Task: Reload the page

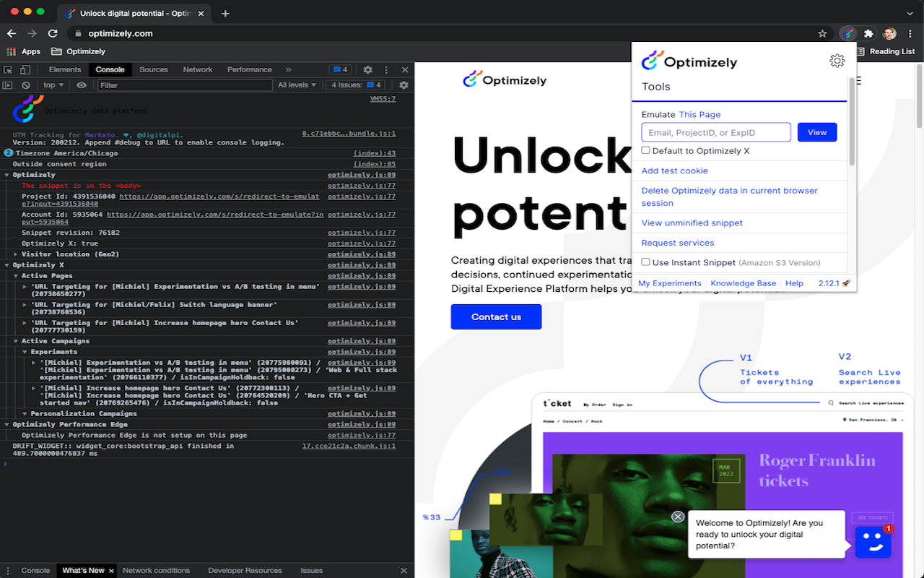Action: tap(53, 33)
